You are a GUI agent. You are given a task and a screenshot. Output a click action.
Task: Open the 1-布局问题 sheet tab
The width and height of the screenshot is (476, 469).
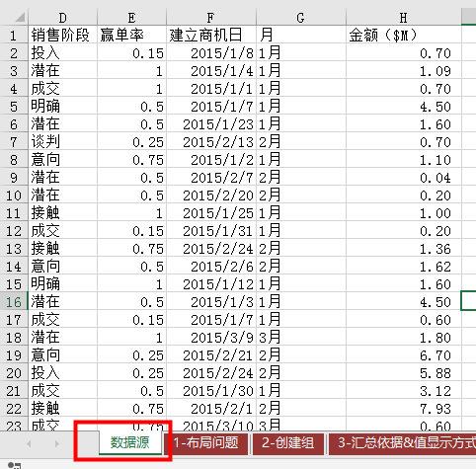pos(206,443)
